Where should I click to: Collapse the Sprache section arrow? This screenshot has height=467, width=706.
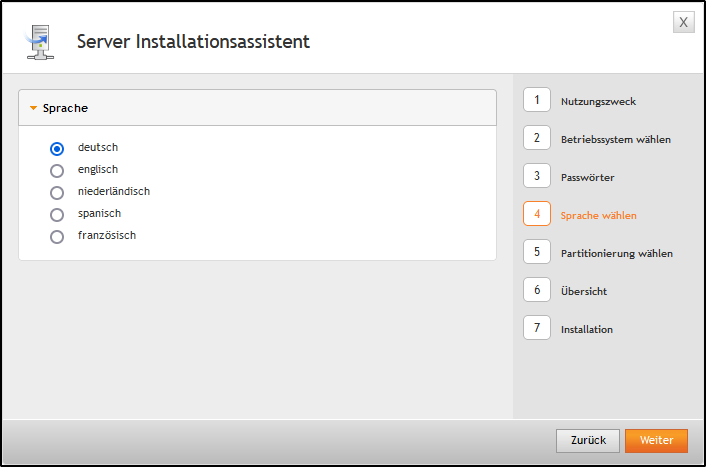[33, 108]
